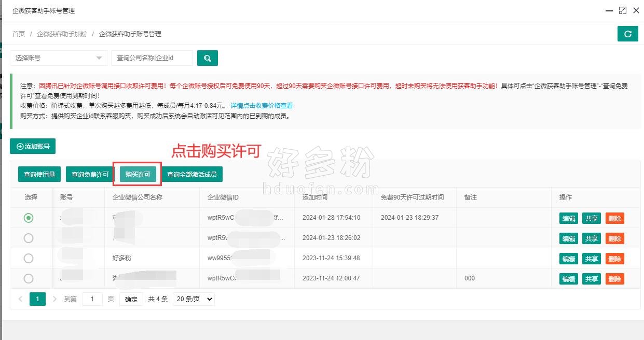The height and width of the screenshot is (340, 644).
Task: Edit the 好多粉 account row
Action: coord(569,259)
